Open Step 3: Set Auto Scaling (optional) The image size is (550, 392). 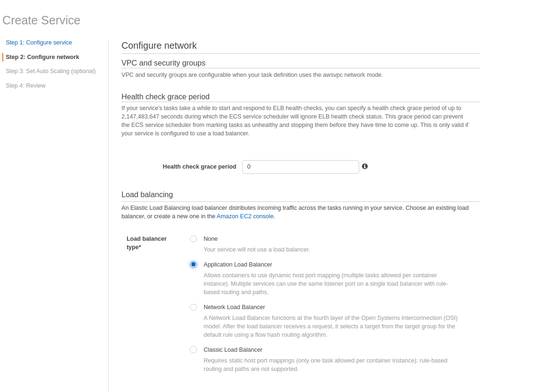(x=51, y=71)
